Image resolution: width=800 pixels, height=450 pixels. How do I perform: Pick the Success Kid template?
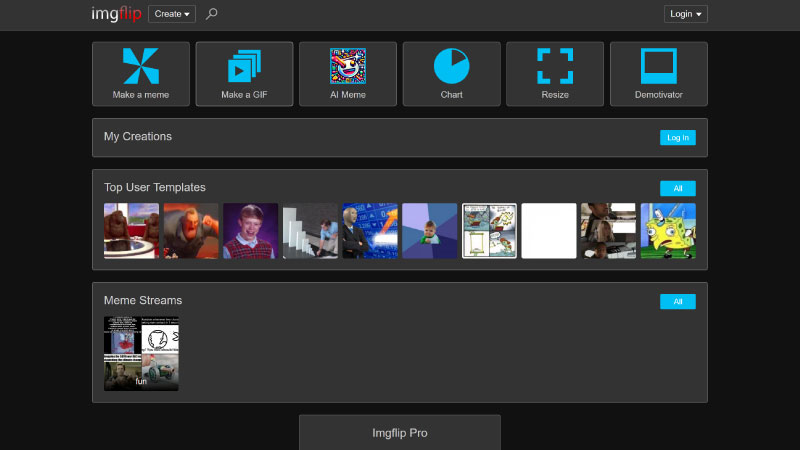point(429,231)
